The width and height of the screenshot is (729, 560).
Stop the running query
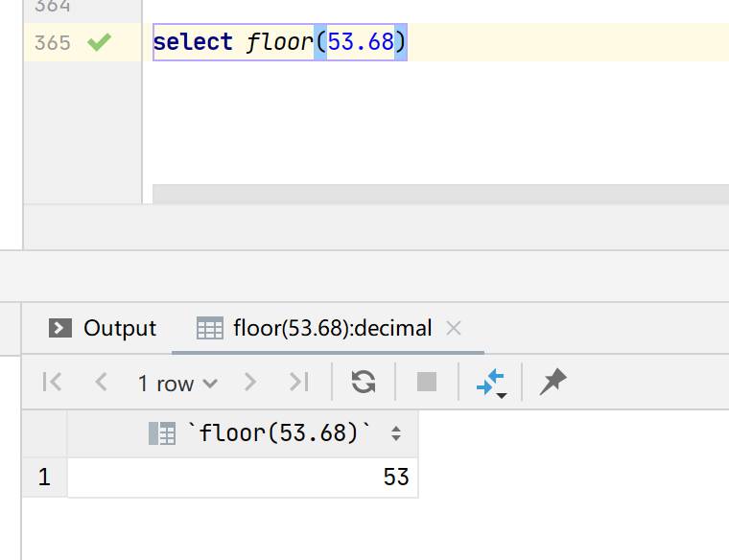(427, 382)
